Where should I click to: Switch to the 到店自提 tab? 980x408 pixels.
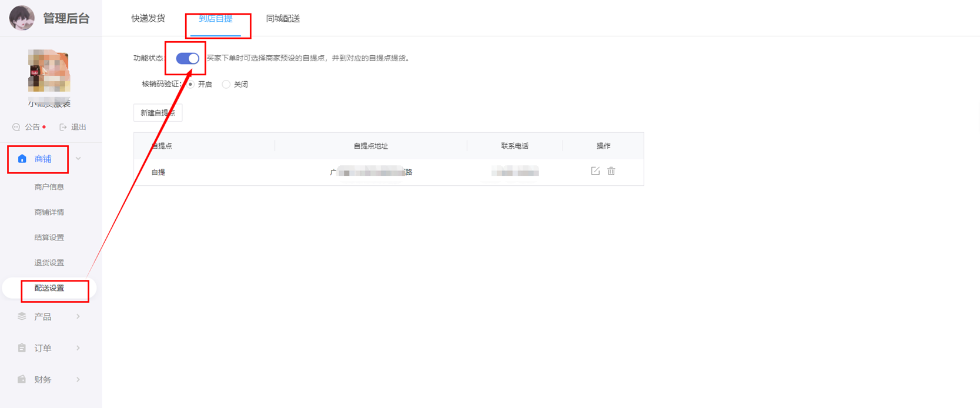pyautogui.click(x=216, y=18)
